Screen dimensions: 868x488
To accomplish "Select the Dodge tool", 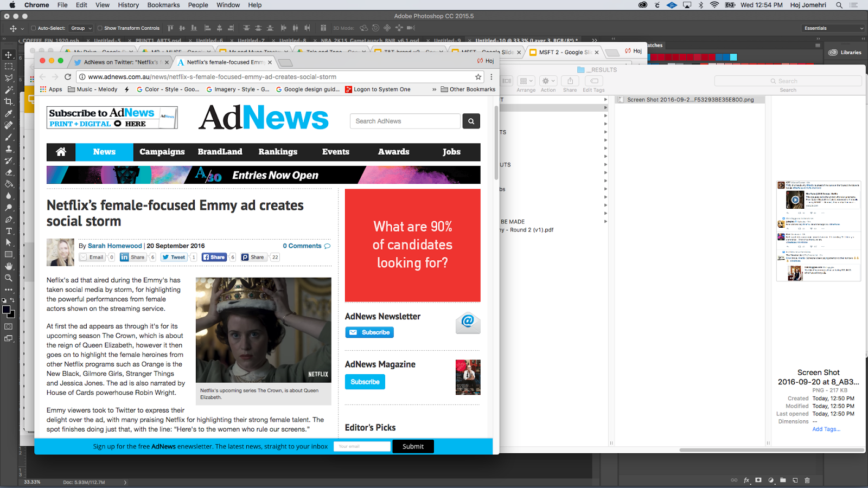I will (9, 208).
